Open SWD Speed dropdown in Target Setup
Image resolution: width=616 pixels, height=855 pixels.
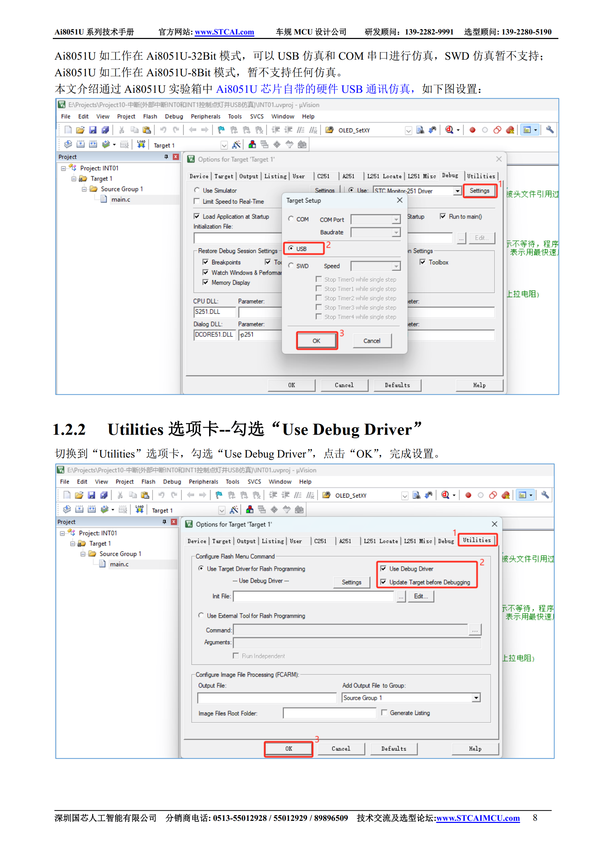pos(396,266)
